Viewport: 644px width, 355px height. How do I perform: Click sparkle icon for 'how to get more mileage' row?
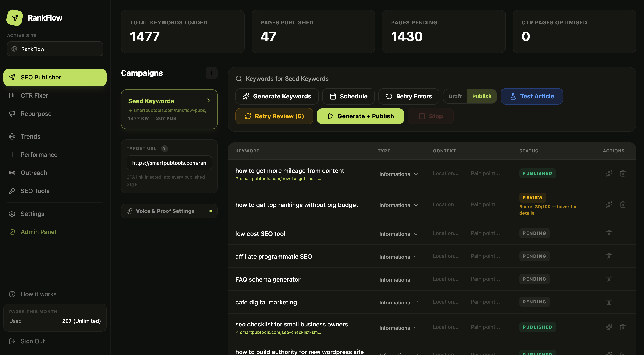click(609, 173)
